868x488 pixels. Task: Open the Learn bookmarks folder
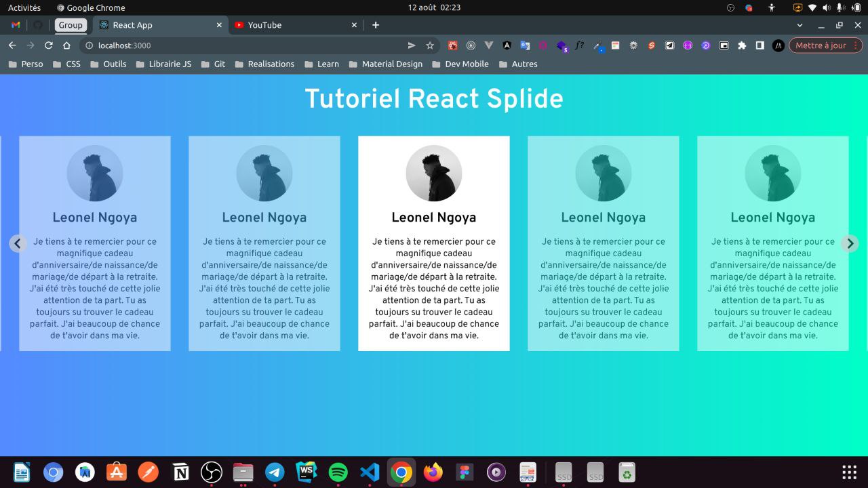click(x=321, y=64)
